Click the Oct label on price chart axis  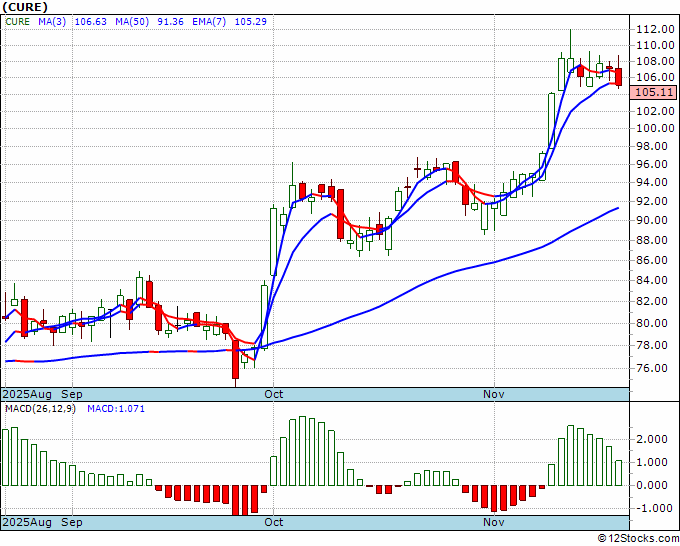[x=274, y=395]
